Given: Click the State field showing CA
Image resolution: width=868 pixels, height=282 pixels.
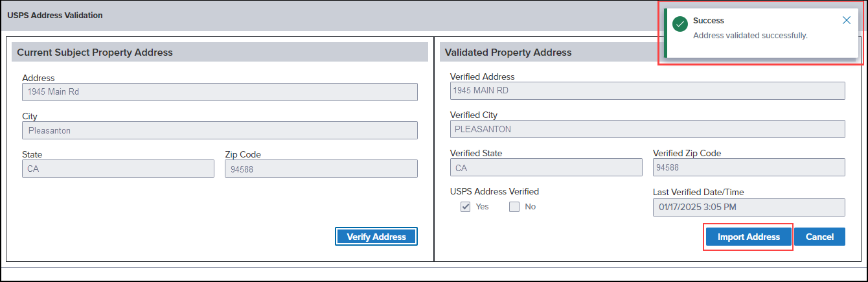Looking at the screenshot, I should [118, 169].
